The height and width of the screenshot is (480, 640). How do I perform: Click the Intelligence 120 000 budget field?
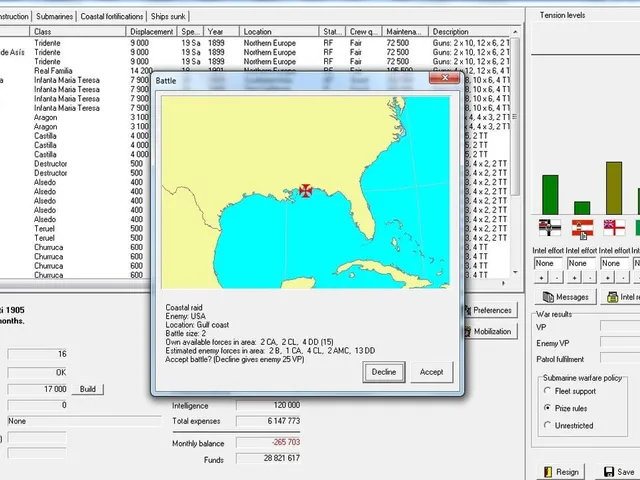coord(268,405)
